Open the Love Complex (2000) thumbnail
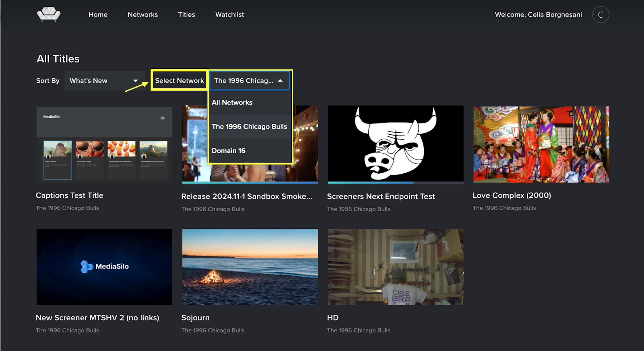The image size is (644, 351). coord(541,144)
